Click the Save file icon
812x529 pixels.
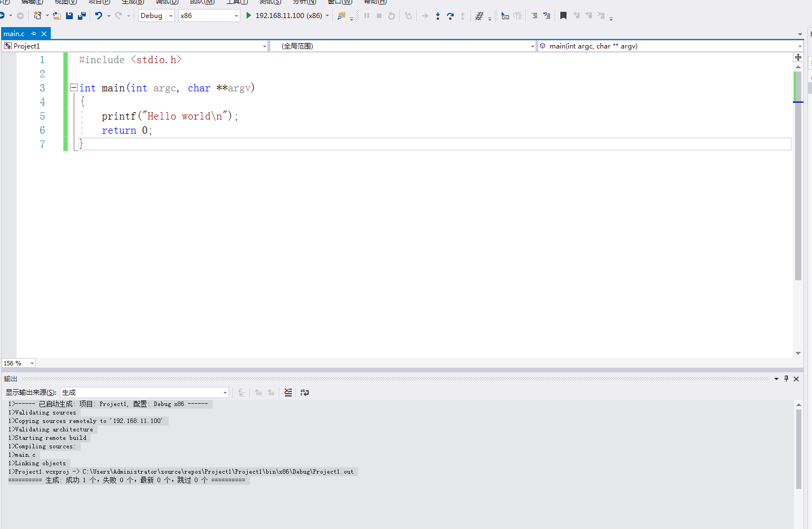click(69, 16)
